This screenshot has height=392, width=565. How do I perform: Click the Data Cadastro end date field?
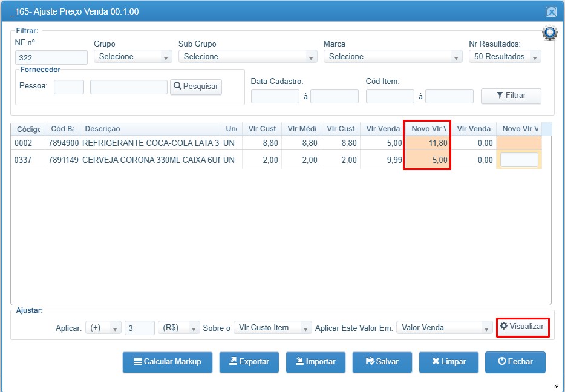click(x=335, y=96)
